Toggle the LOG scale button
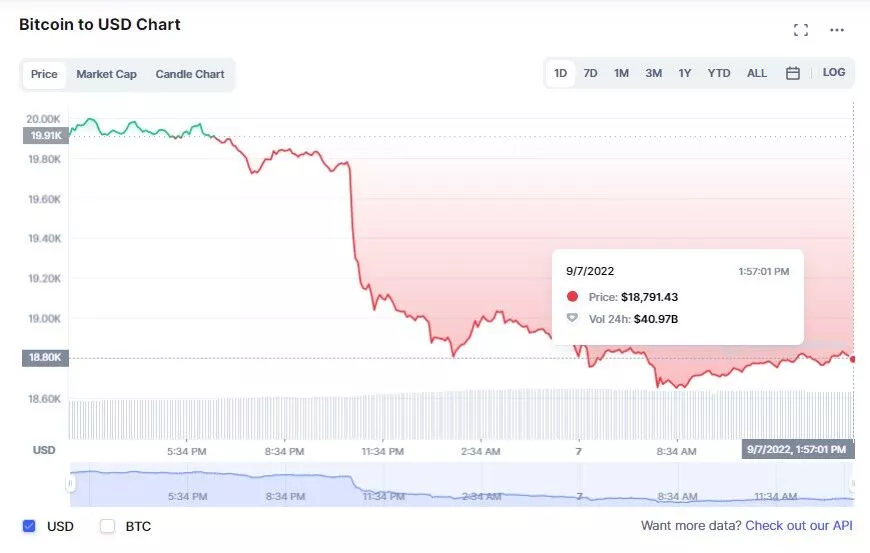 pos(834,73)
